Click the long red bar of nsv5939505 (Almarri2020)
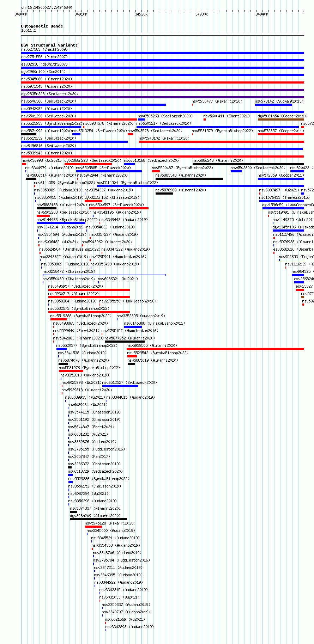This screenshot has width=314, height=644. click(215, 349)
